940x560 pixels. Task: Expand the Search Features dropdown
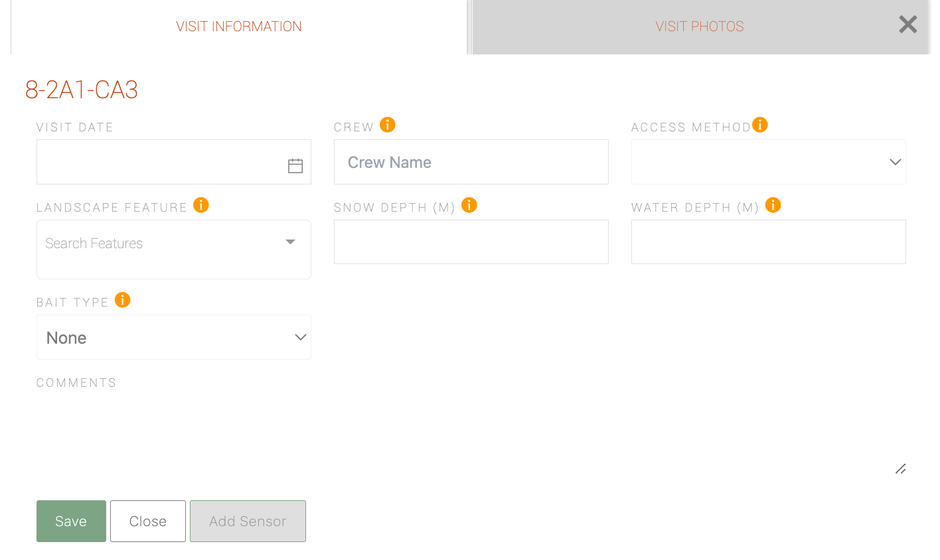point(174,249)
